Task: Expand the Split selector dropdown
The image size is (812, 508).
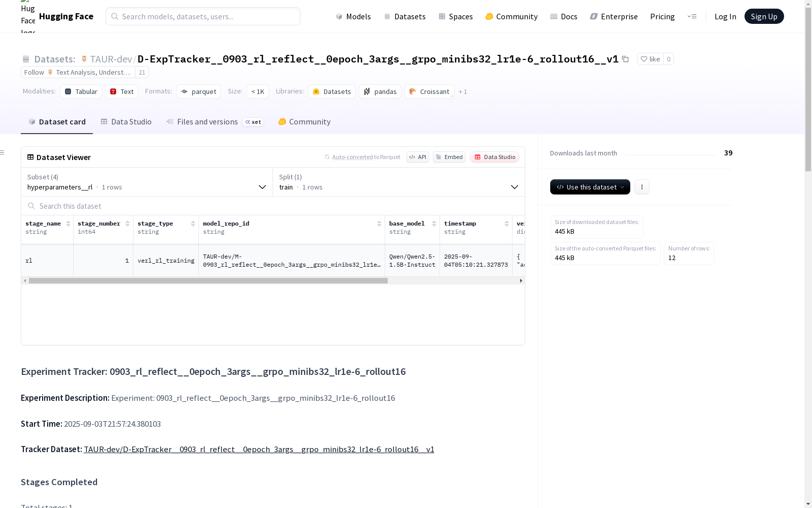Action: 399,182
